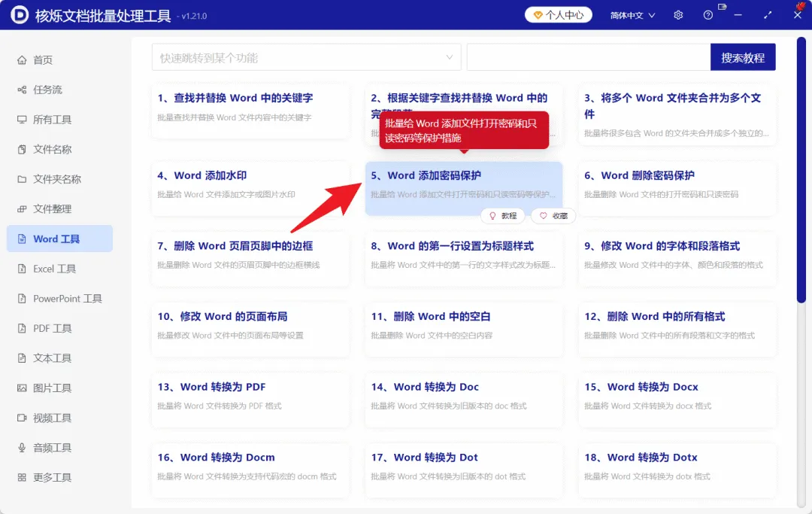Open 11、删除 Word 中的空白

pos(464,329)
